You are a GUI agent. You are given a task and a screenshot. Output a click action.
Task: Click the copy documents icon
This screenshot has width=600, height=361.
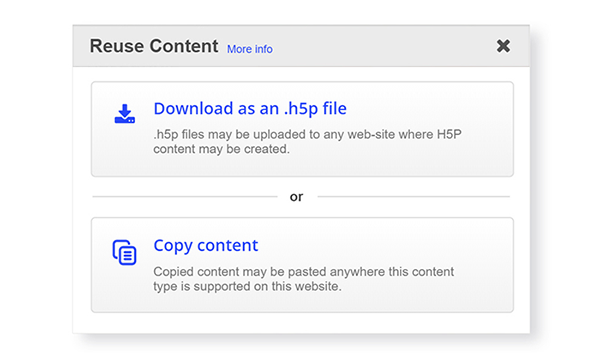pos(124,252)
